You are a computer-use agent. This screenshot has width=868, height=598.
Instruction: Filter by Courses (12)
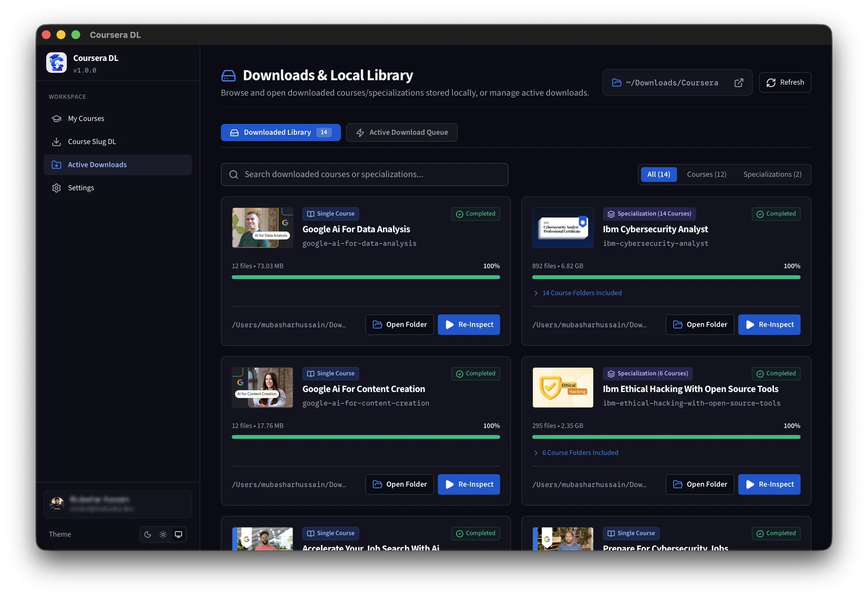click(707, 174)
